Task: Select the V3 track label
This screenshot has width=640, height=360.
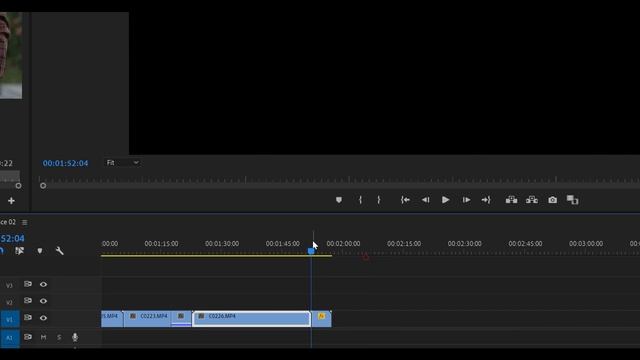Action: [9, 286]
